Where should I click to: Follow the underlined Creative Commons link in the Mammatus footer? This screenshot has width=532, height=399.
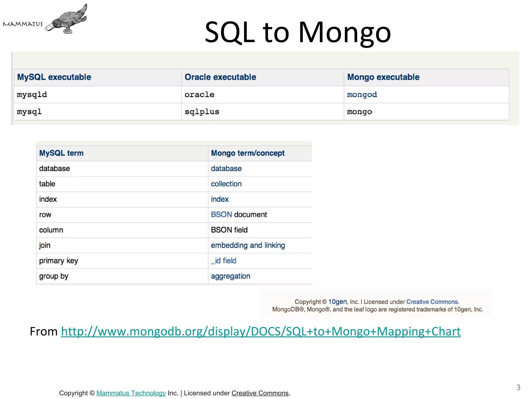coord(260,393)
